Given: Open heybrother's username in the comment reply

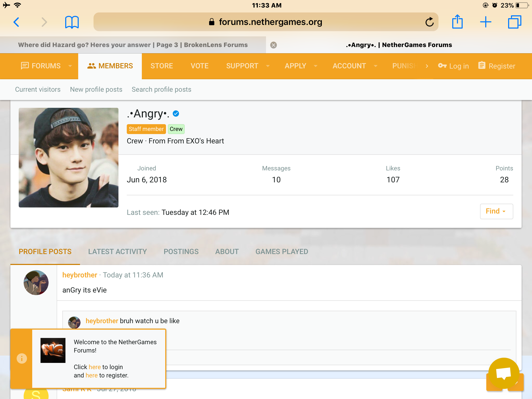Looking at the screenshot, I should tap(102, 321).
